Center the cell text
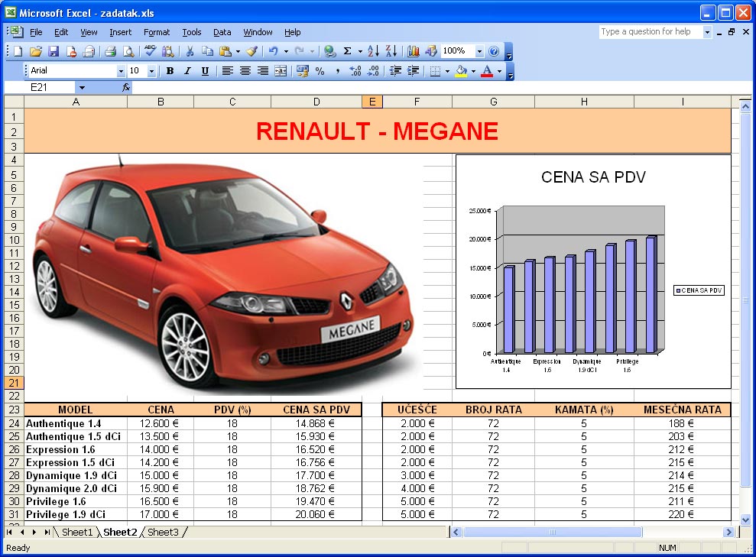Viewport: 756px width, 557px height. click(x=245, y=71)
